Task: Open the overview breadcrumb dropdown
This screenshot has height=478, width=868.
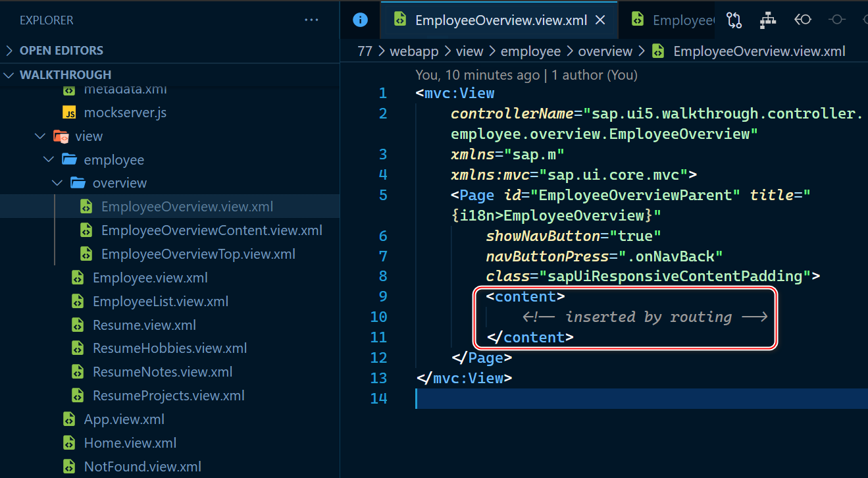Action: point(605,51)
